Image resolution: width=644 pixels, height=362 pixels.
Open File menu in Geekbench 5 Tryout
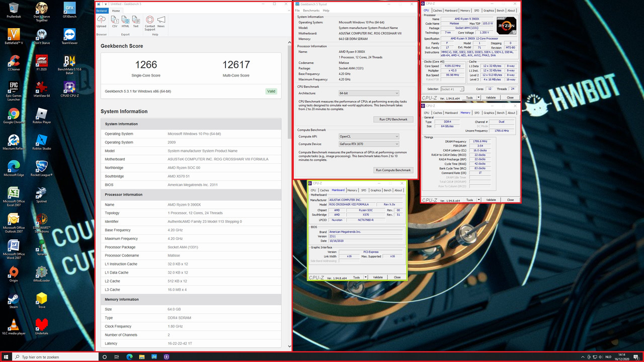click(x=297, y=11)
